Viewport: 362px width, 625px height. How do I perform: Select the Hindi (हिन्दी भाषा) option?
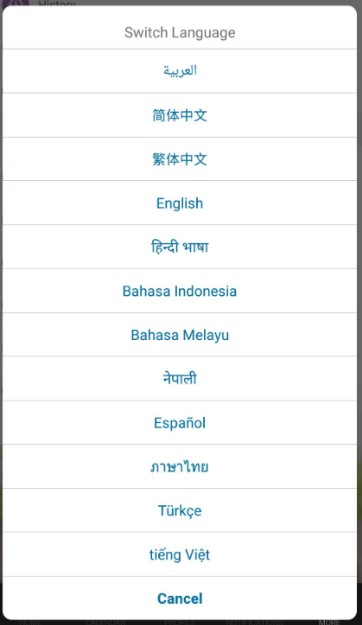tap(180, 247)
